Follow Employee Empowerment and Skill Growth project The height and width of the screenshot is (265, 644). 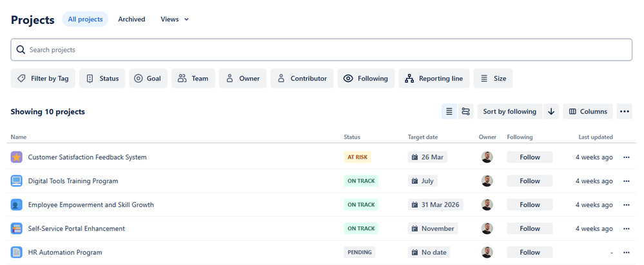(x=530, y=204)
